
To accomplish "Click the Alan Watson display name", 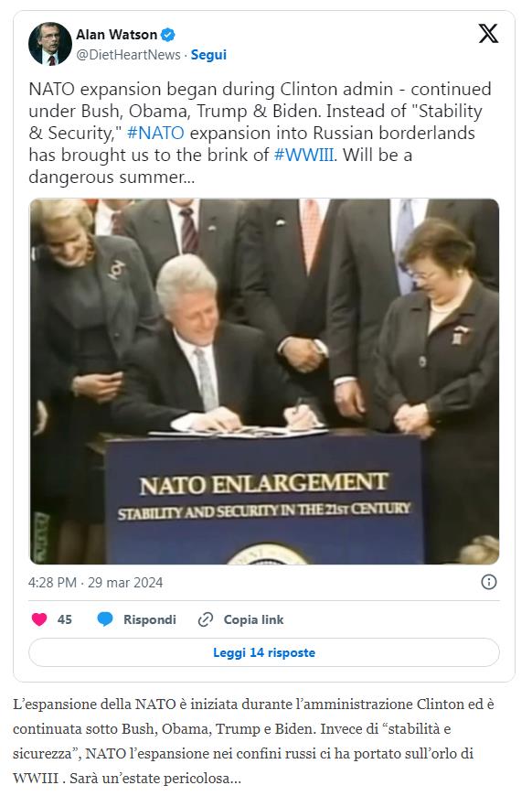I will coord(117,35).
